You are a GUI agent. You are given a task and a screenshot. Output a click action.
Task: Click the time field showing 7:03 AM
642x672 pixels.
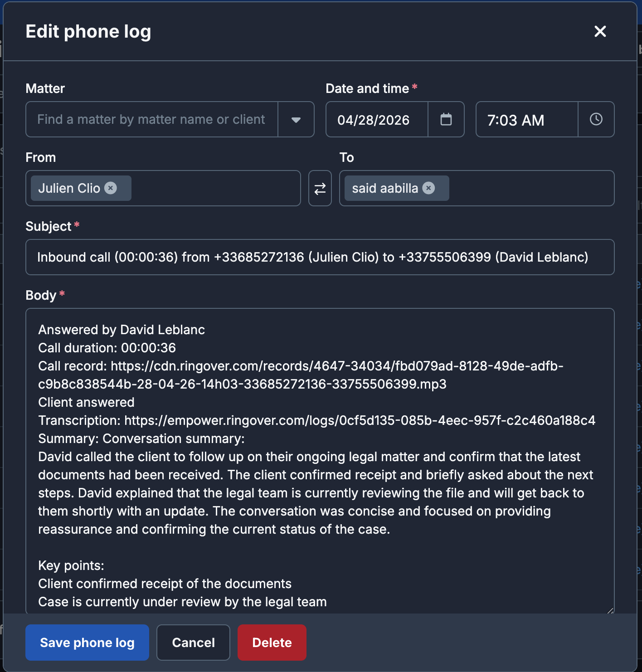[x=526, y=120]
